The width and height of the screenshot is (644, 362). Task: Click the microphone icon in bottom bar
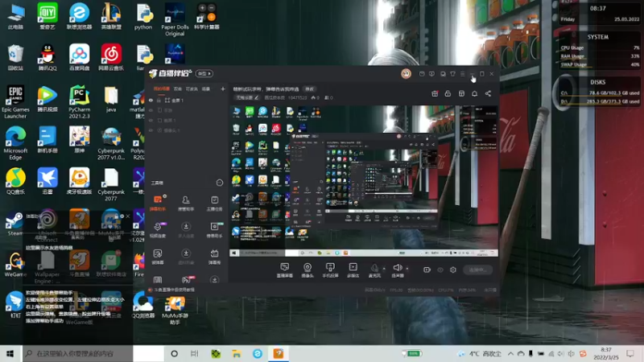374,268
